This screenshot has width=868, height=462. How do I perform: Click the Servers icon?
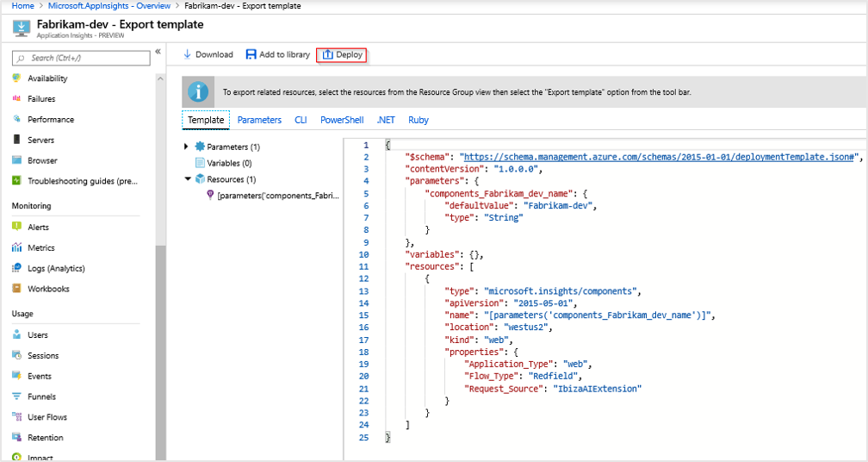pos(15,140)
